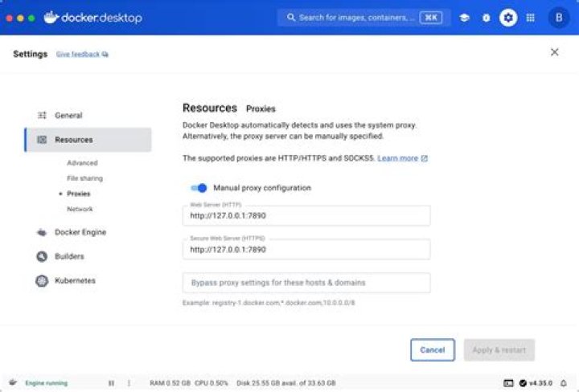
Task: Open Network under Resources
Action: pyautogui.click(x=80, y=209)
